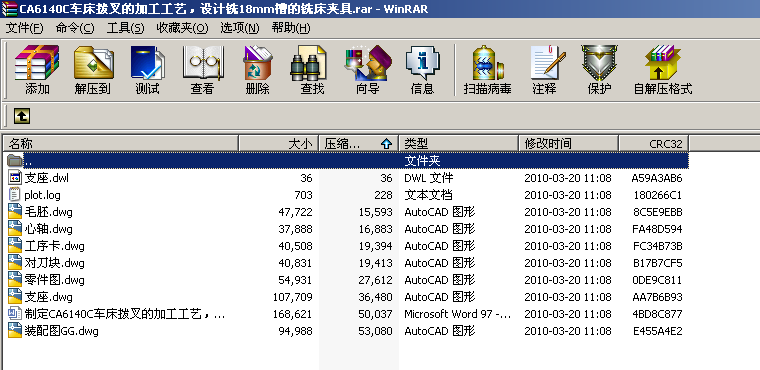
Task: Click the CRC32 value 180266C1
Action: tap(658, 195)
